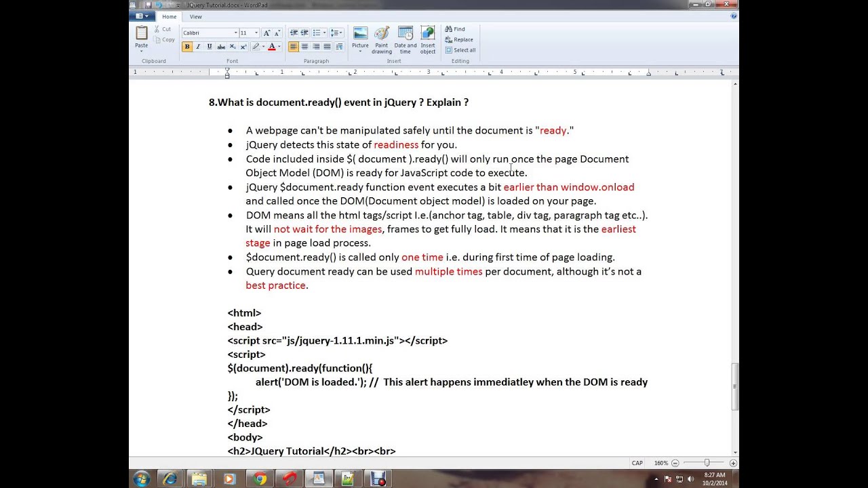Center the text alignment

[x=304, y=47]
